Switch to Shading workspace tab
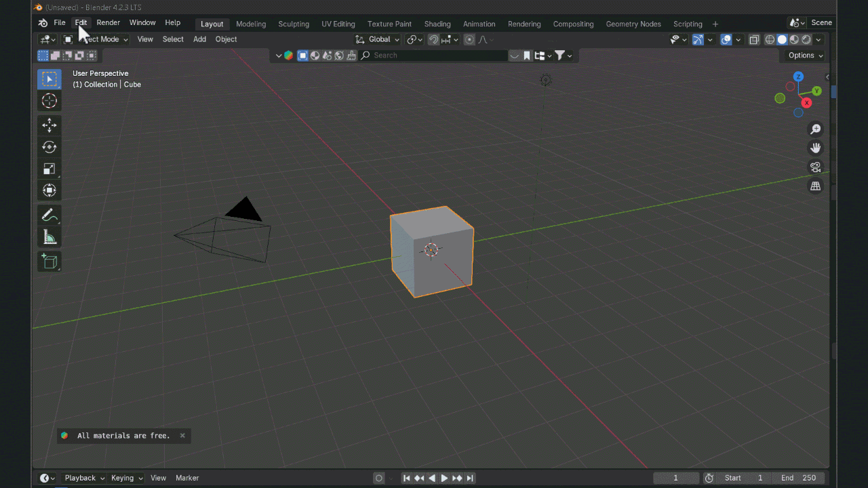Screen dimensions: 868x488 point(437,24)
